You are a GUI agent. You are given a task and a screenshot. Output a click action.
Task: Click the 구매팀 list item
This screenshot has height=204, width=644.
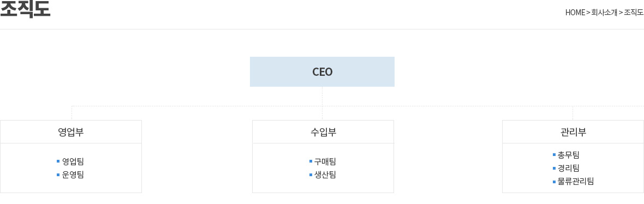pyautogui.click(x=325, y=161)
